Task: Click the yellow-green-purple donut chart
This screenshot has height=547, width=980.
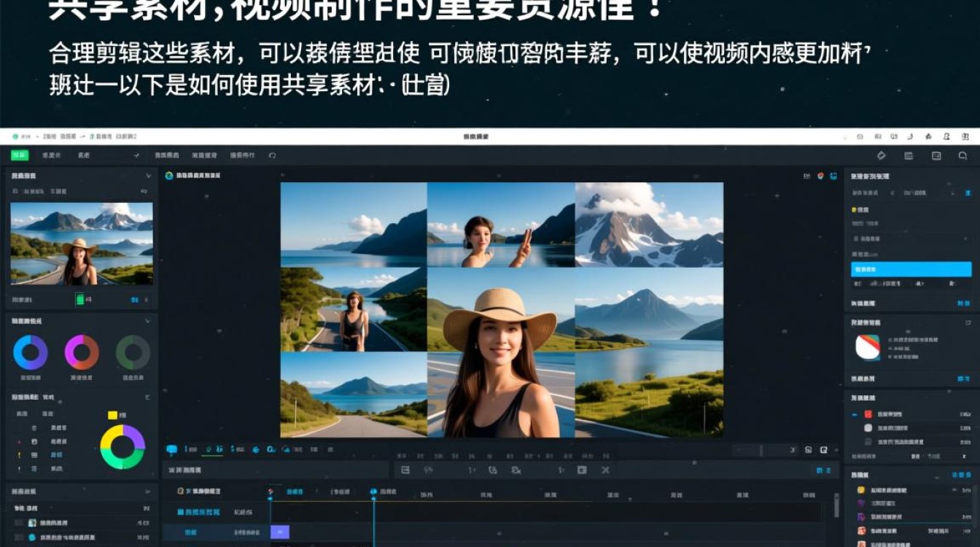Action: click(122, 446)
